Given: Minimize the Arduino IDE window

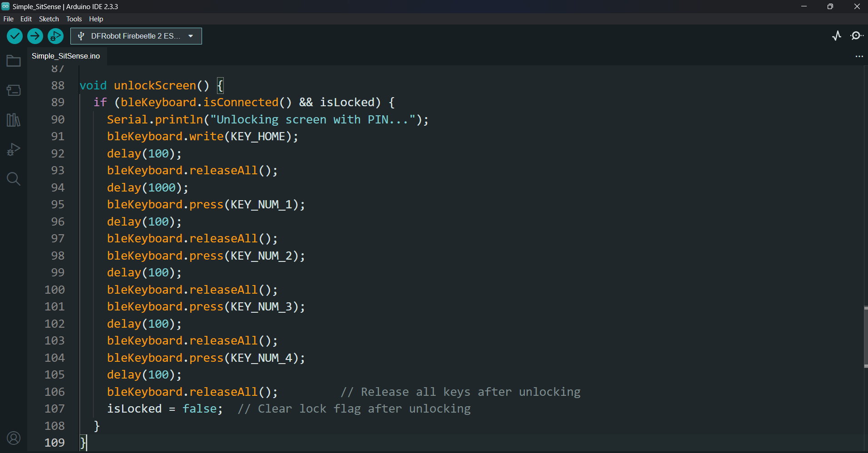Looking at the screenshot, I should pos(804,6).
